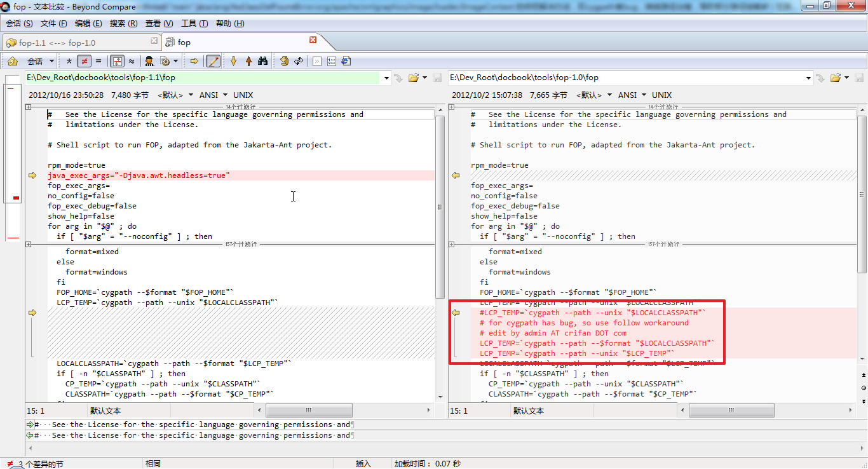Expand right pane's collapsed 14 lines section
This screenshot has width=868, height=469.
click(452, 107)
